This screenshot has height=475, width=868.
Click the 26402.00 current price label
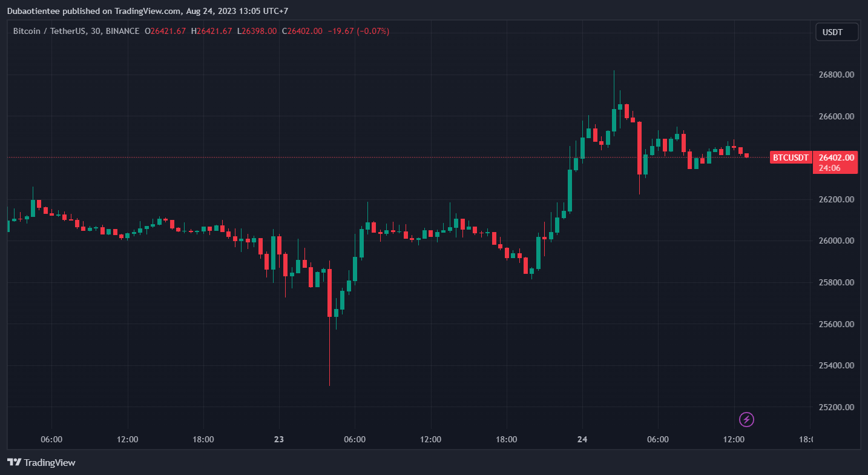point(836,158)
